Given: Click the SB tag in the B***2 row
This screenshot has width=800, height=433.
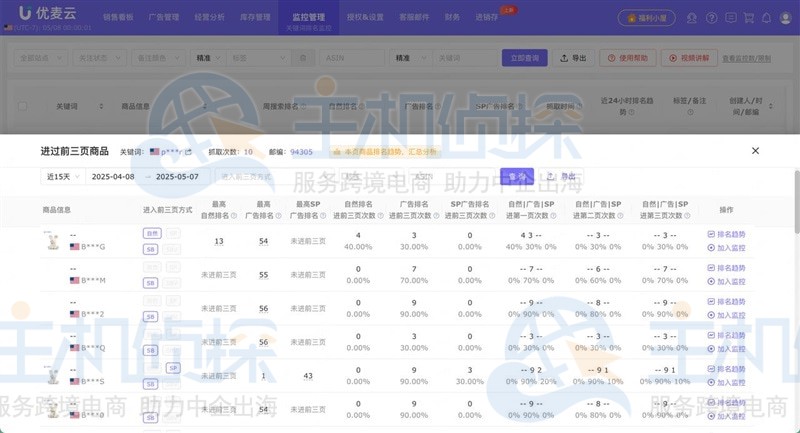Looking at the screenshot, I should pos(151,317).
